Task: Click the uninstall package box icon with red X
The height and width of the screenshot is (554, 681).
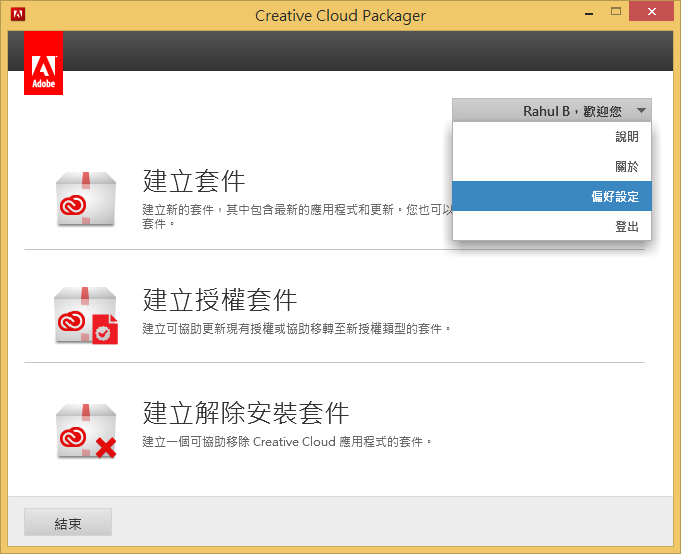Action: pos(86,431)
